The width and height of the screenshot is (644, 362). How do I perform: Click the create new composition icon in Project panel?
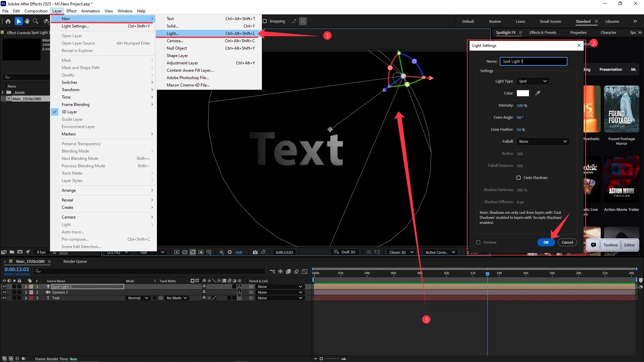click(x=20, y=252)
